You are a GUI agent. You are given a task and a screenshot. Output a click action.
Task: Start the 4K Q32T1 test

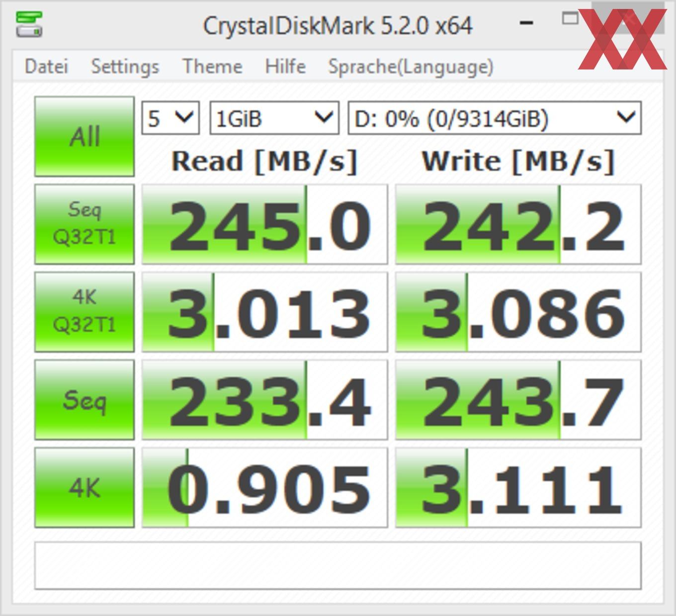[x=84, y=312]
